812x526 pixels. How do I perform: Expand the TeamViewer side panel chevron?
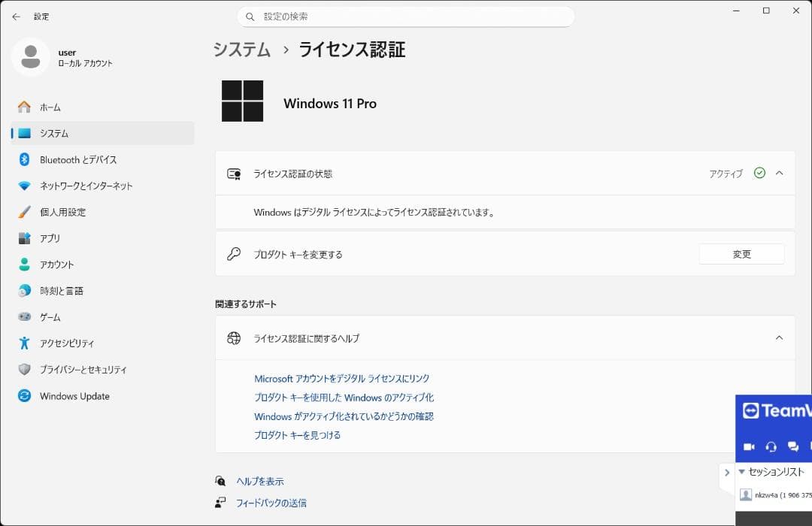(x=726, y=472)
